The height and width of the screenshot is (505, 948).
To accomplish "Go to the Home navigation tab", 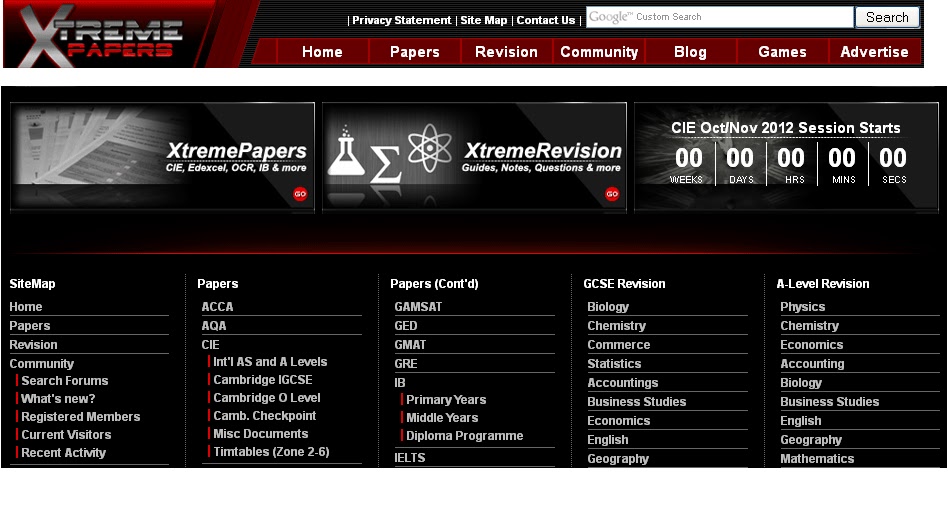I will click(x=322, y=52).
